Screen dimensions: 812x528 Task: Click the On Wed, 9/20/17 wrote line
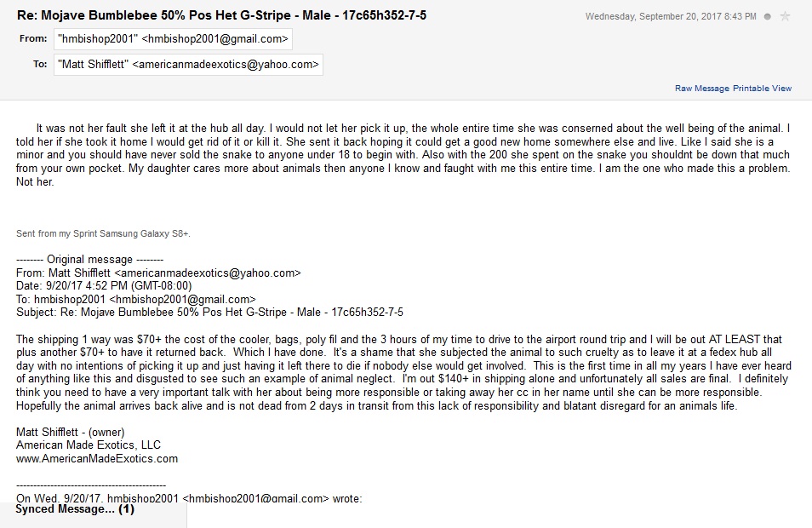tap(189, 498)
